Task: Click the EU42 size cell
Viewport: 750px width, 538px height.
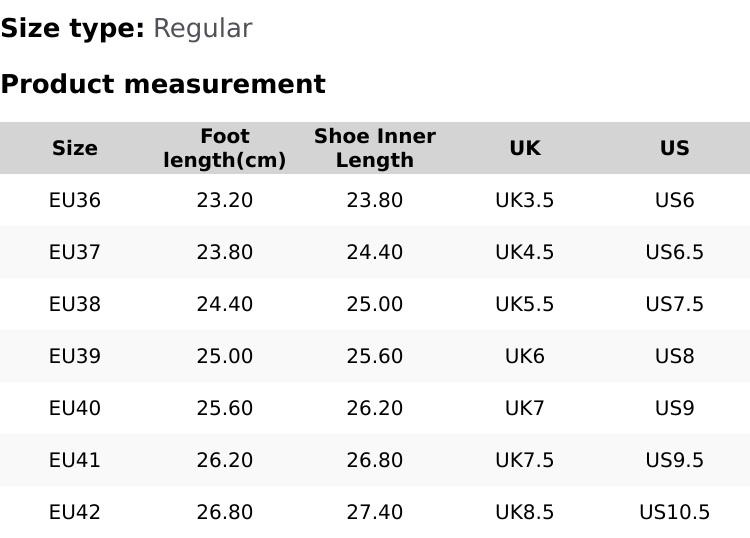Action: pyautogui.click(x=75, y=512)
